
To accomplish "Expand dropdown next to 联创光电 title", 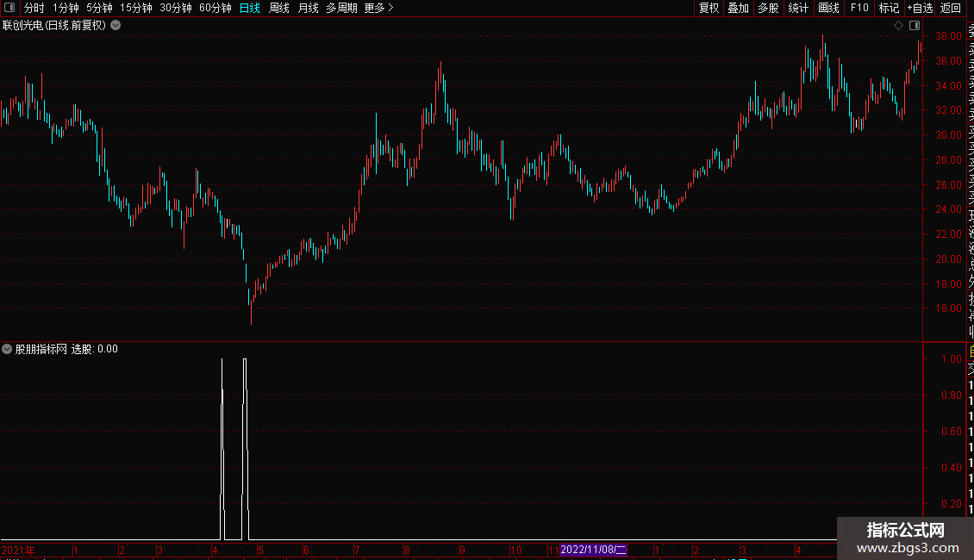I will (116, 25).
